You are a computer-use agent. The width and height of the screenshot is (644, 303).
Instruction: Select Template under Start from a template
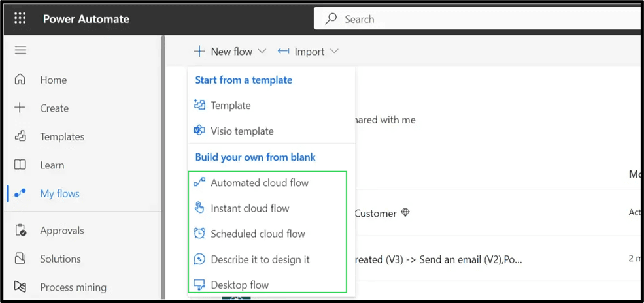(230, 105)
